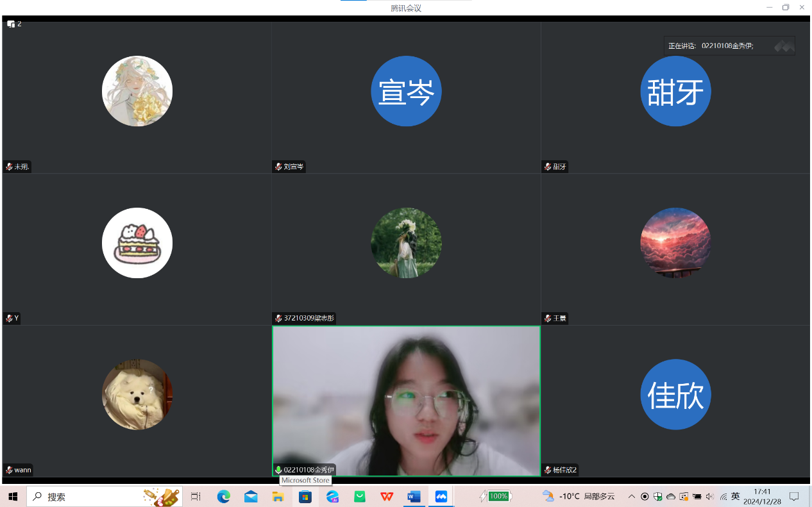Click the Windows Start button
This screenshot has height=507, width=812.
pos(13,497)
